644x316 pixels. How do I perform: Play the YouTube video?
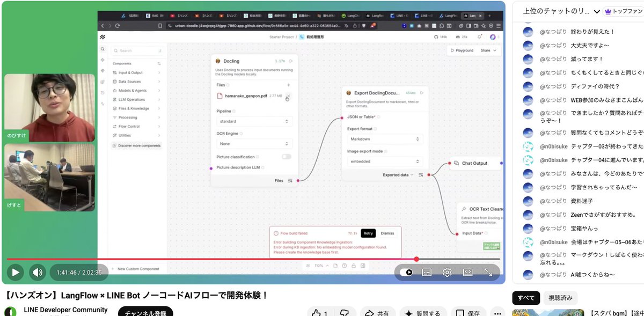pyautogui.click(x=16, y=273)
